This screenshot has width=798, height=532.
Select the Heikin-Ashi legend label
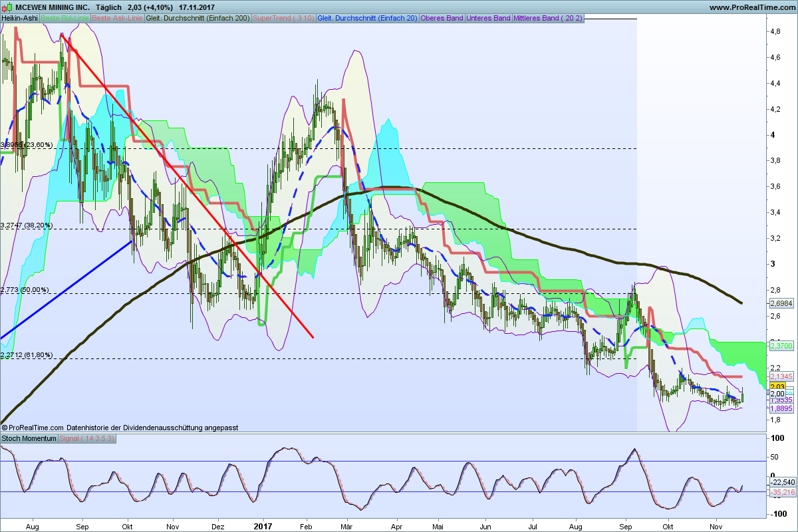tap(20, 18)
